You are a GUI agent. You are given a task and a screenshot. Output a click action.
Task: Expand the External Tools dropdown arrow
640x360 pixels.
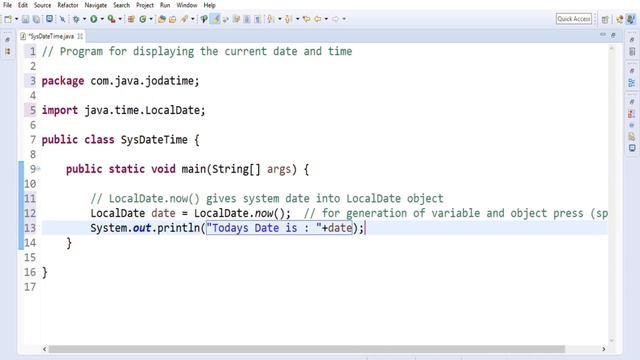[x=120, y=19]
